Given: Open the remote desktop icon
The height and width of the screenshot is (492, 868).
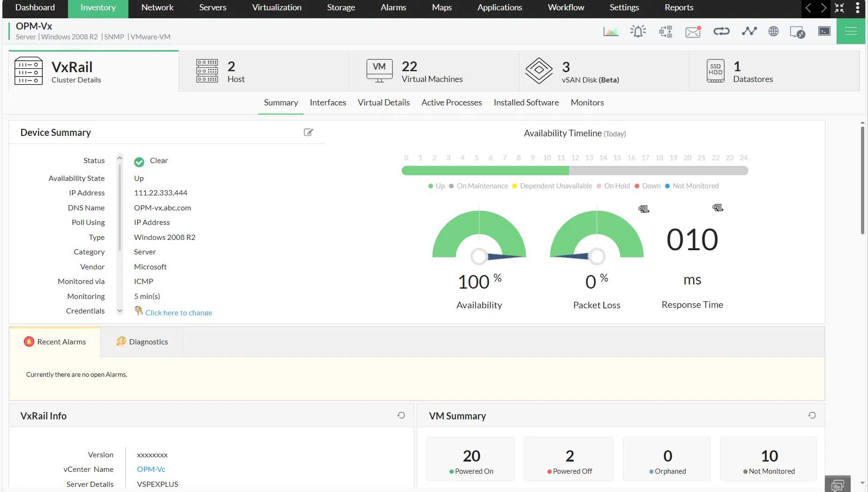Looking at the screenshot, I should pos(797,32).
